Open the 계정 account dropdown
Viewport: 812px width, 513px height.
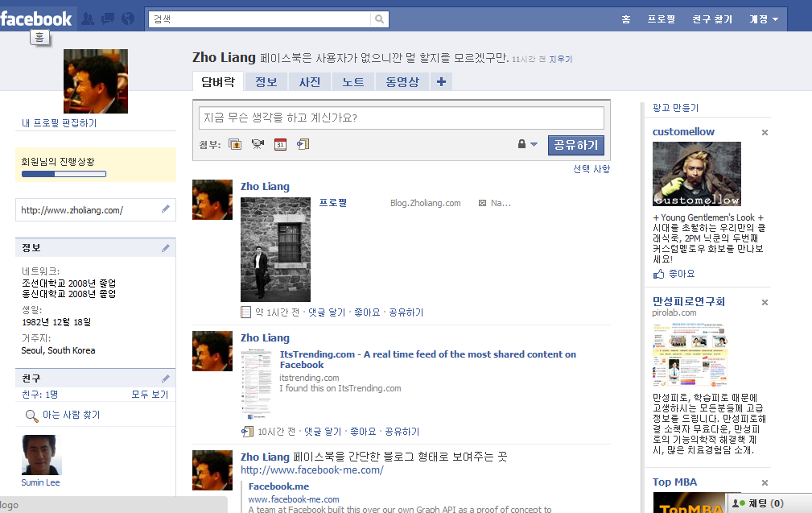tap(764, 19)
